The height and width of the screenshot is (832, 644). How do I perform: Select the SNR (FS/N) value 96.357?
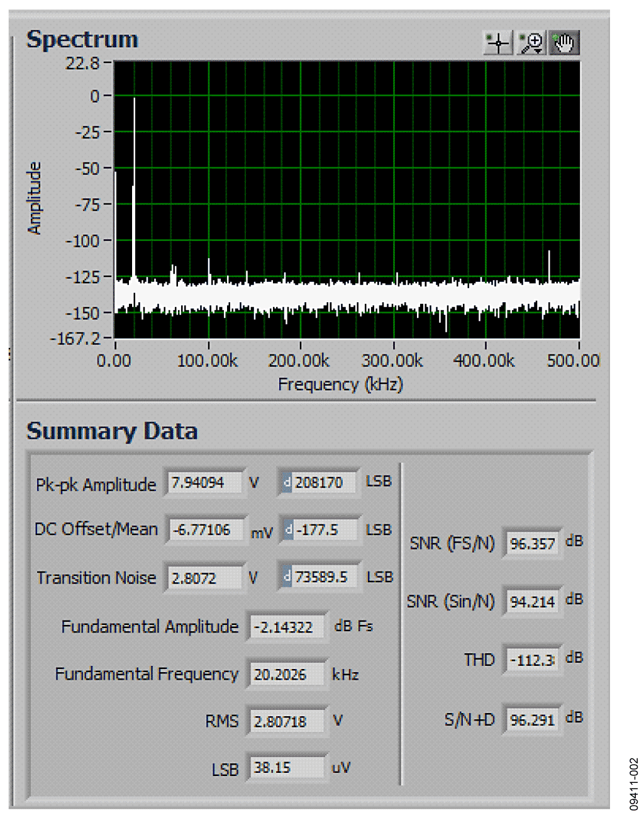[533, 544]
